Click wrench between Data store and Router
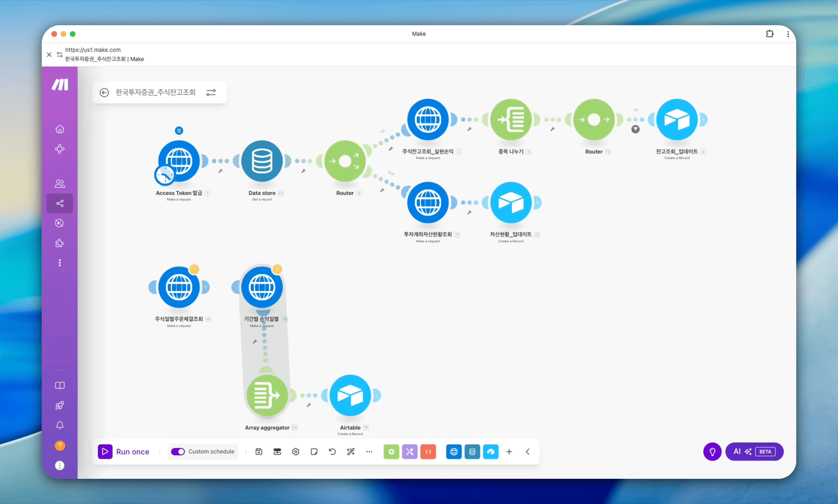Viewport: 838px width, 504px height. 304,171
